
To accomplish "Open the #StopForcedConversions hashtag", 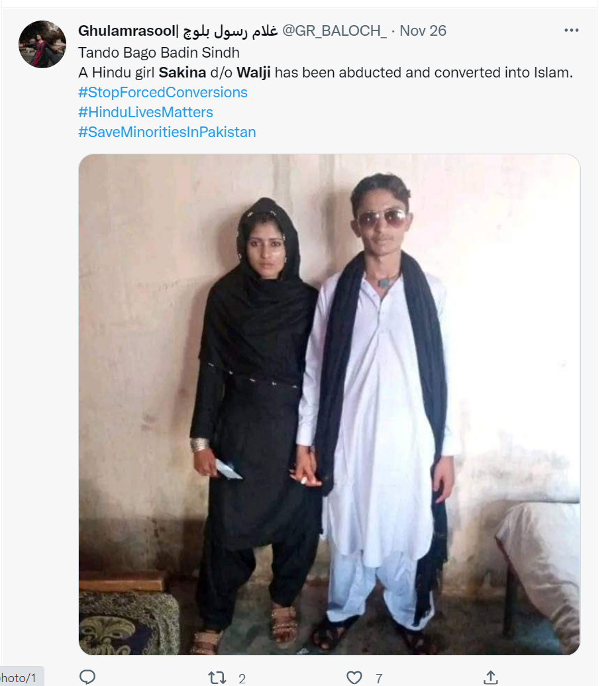I will pos(163,92).
